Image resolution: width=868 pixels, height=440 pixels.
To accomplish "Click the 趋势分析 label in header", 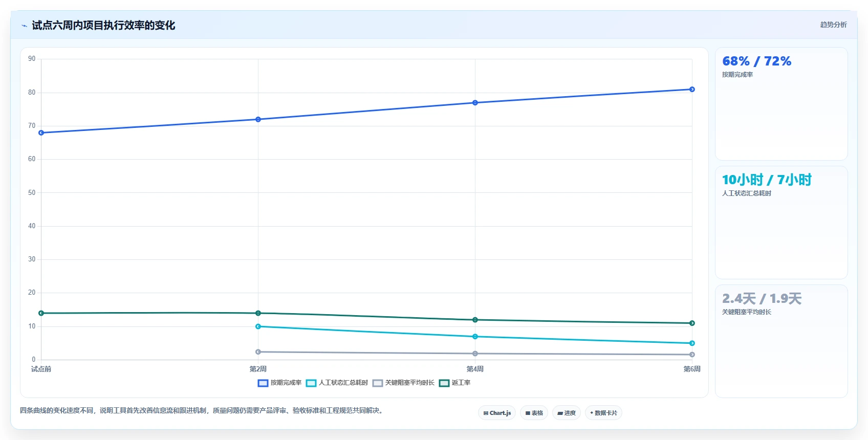I will point(833,25).
